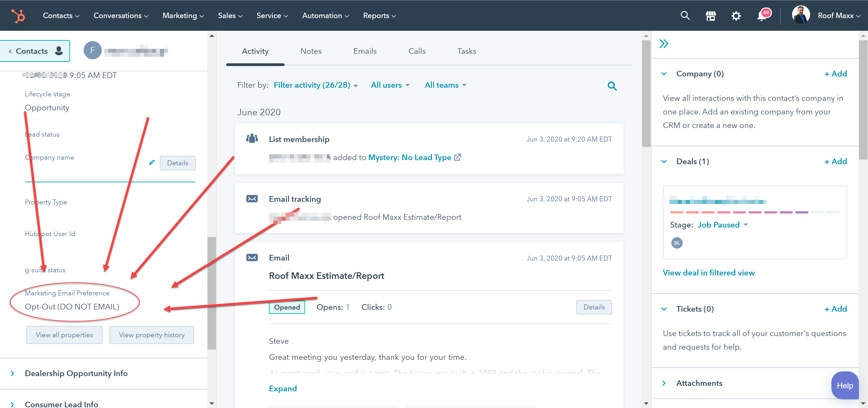Screen dimensions: 868x408
Task: Collapse the Deals (1) section
Action: 664,161
